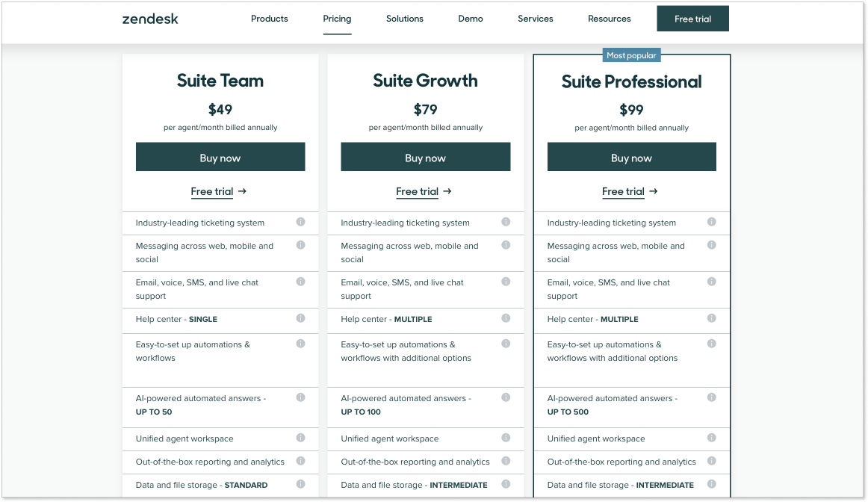
Task: Open info icon for Suite Growth ticketing system
Action: (506, 222)
